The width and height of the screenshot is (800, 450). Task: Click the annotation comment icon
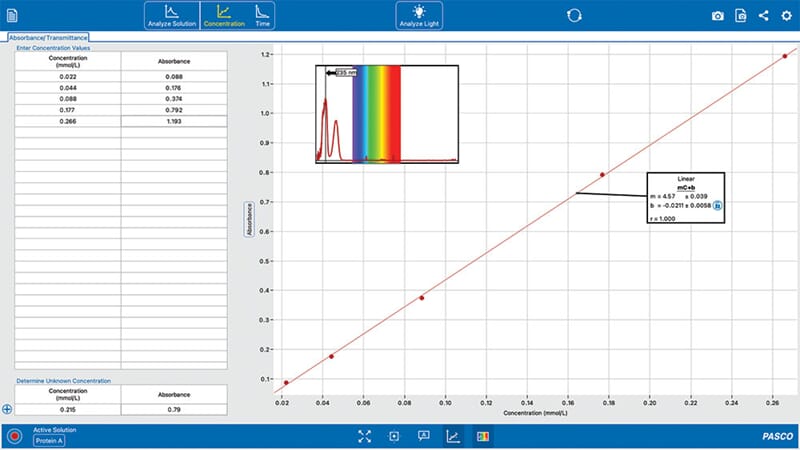[x=423, y=436]
